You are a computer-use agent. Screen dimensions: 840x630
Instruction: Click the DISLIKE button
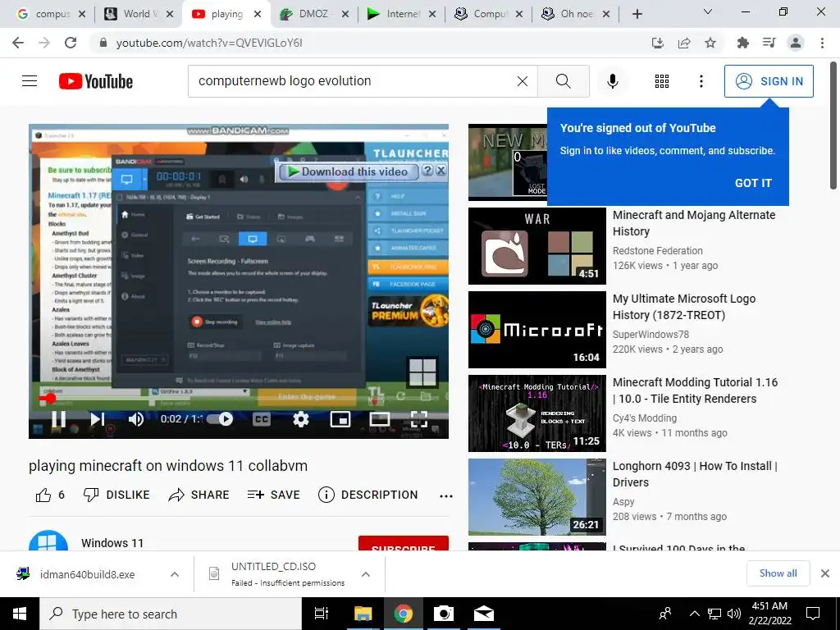116,495
